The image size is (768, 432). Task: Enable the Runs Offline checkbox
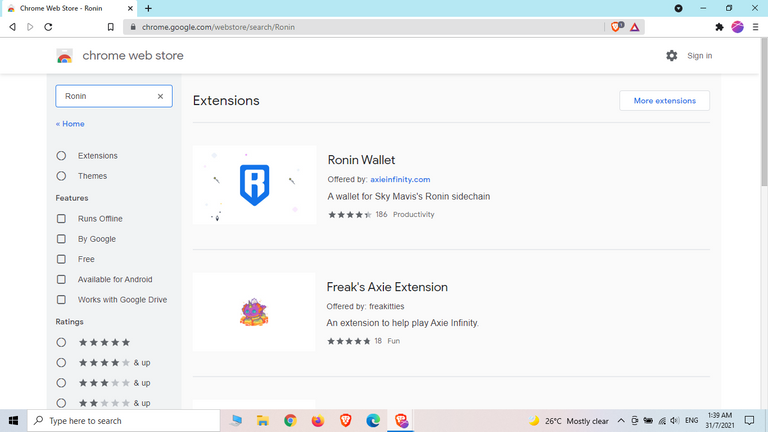[x=61, y=218]
